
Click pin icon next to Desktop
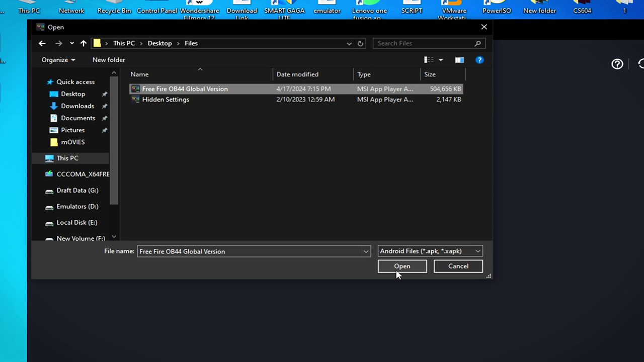point(105,94)
